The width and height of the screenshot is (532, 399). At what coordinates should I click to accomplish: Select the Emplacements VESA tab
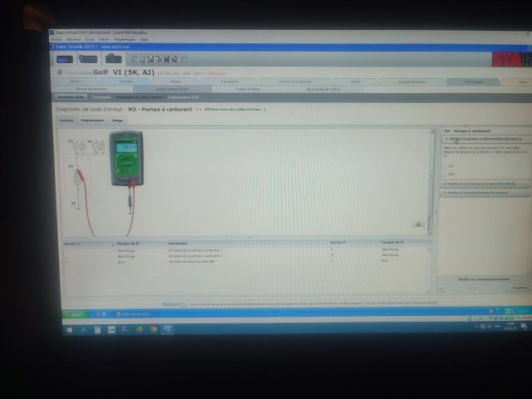(x=184, y=97)
